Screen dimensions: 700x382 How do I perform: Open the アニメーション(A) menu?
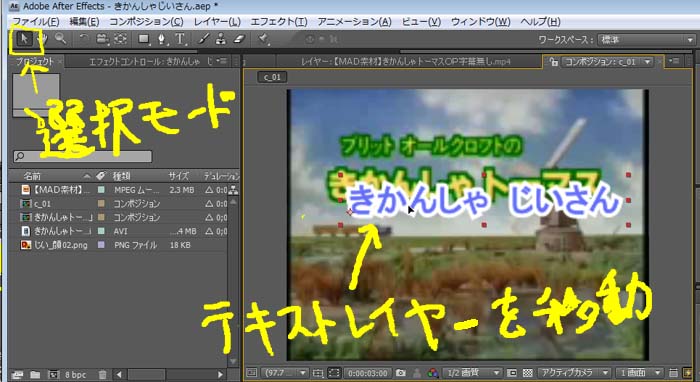point(354,21)
